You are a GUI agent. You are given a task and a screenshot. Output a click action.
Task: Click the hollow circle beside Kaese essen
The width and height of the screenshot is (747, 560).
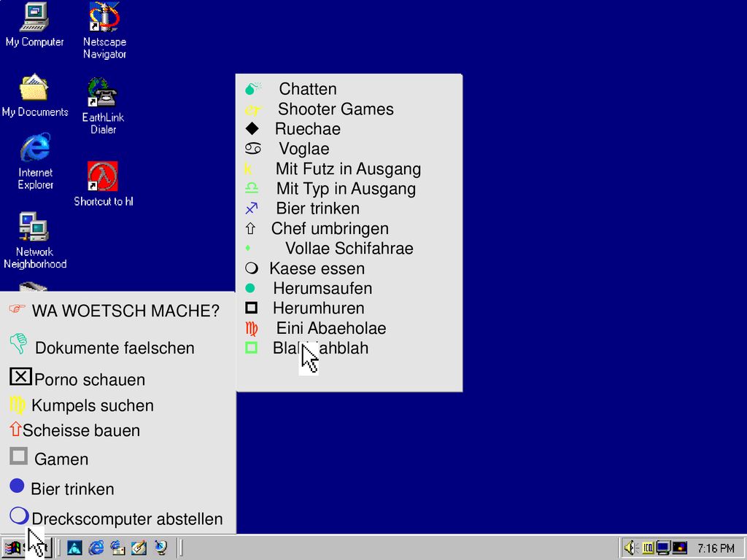(252, 268)
